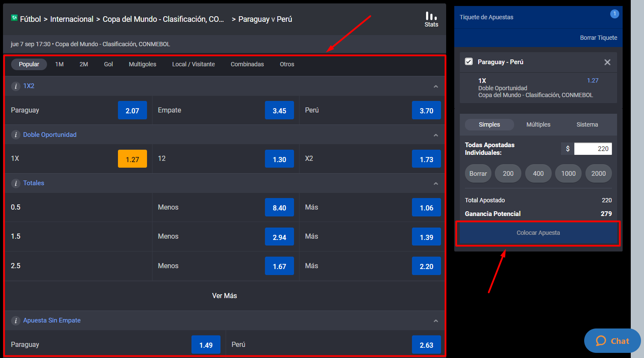Pick Perú draw-no-bet odds 2.63

[426, 345]
